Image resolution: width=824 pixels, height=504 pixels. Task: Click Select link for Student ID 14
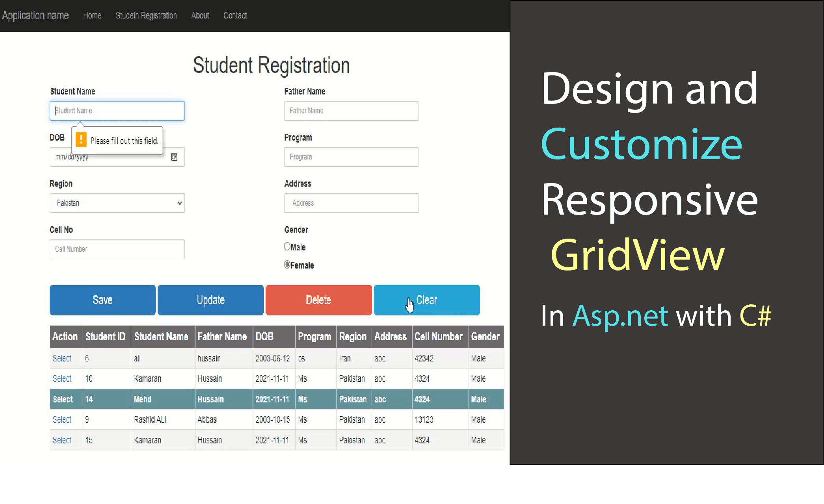pos(63,399)
